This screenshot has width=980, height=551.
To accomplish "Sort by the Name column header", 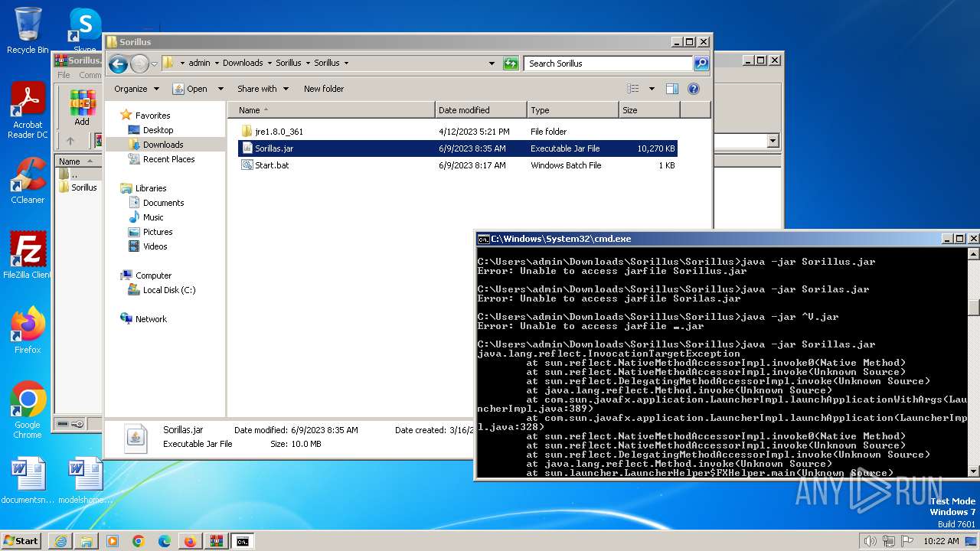I will click(331, 110).
